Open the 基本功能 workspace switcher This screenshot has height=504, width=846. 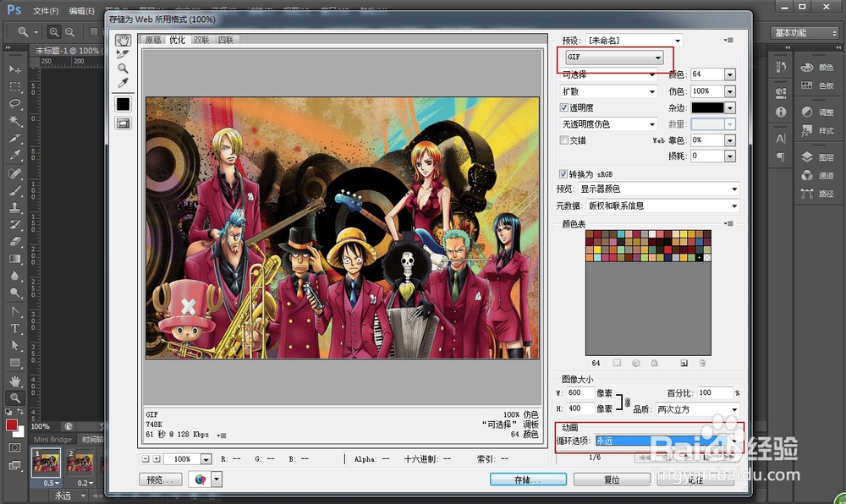pyautogui.click(x=805, y=33)
